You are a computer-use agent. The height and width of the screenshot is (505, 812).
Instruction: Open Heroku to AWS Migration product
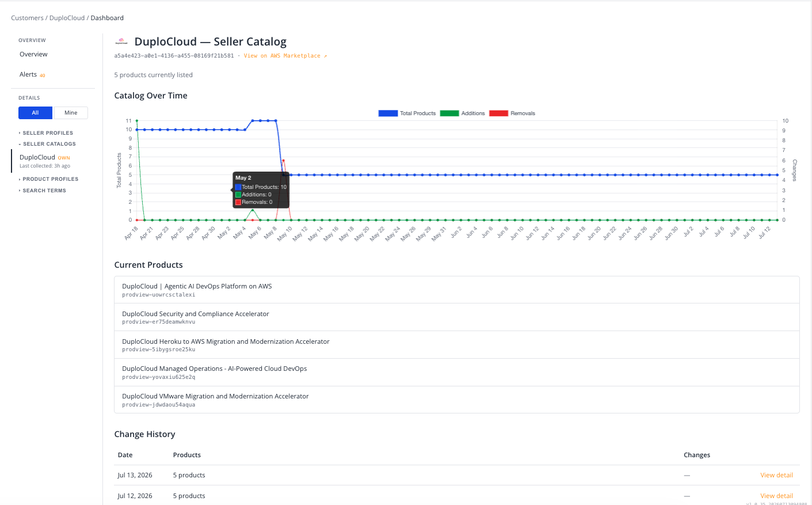(226, 341)
